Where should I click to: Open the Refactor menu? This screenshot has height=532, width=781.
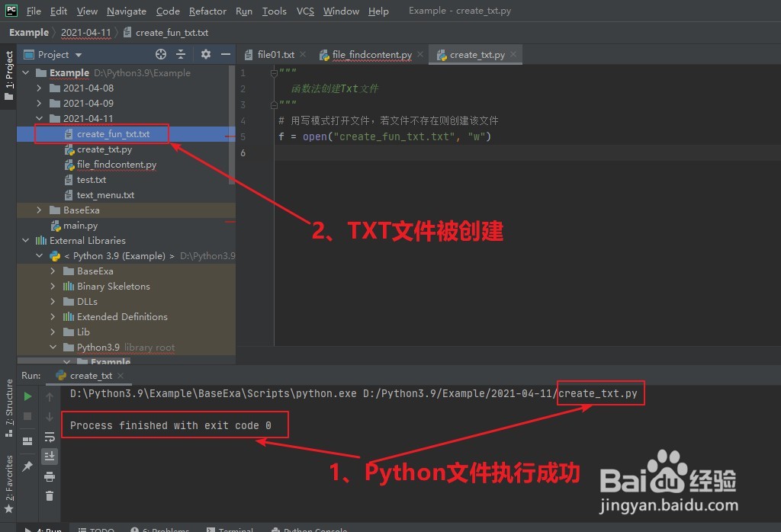coord(207,11)
